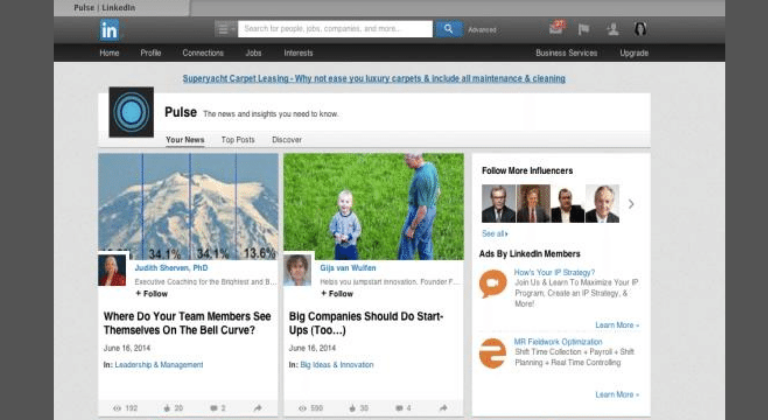768x420 pixels.
Task: Click the first influencer photo
Action: pos(499,204)
